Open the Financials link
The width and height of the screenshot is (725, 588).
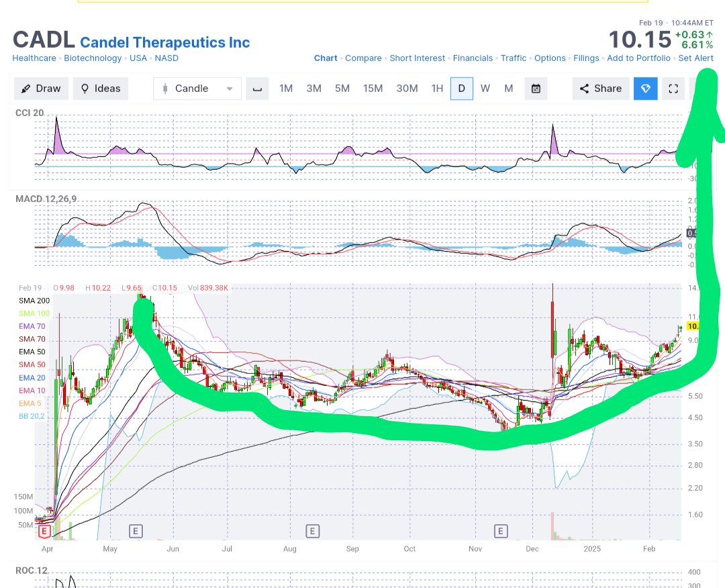pos(473,58)
